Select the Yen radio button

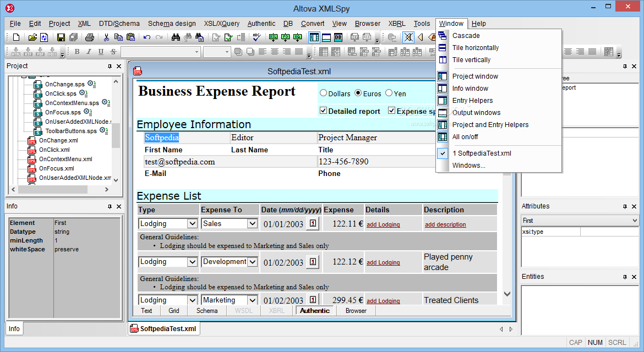point(389,93)
